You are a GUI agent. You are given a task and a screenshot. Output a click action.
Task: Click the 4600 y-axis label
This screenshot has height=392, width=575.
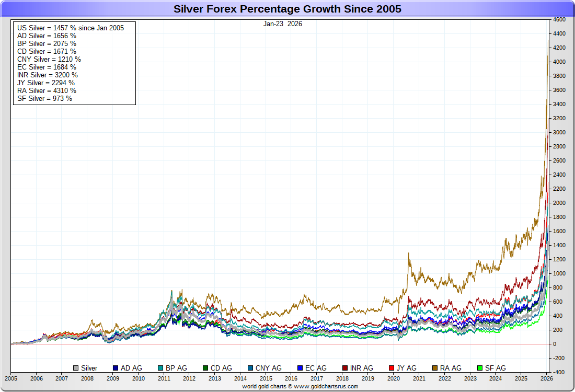(559, 20)
